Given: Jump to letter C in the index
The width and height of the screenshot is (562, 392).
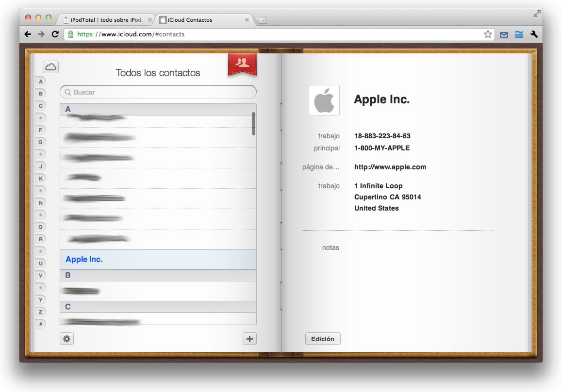Looking at the screenshot, I should [x=40, y=106].
